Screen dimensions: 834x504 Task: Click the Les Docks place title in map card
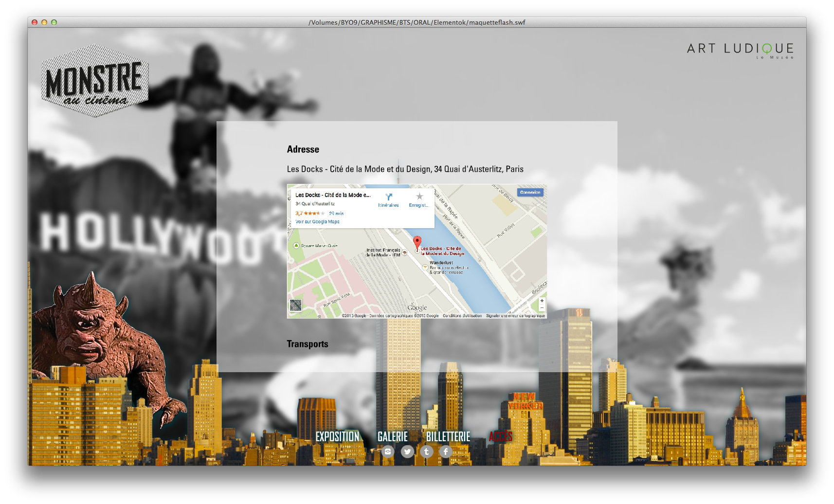point(333,195)
